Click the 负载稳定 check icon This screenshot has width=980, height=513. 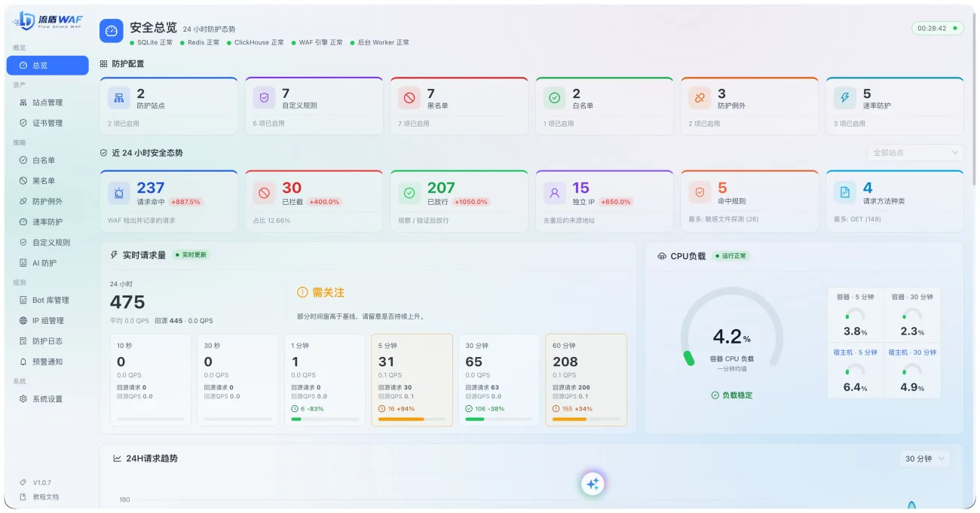[x=715, y=395]
